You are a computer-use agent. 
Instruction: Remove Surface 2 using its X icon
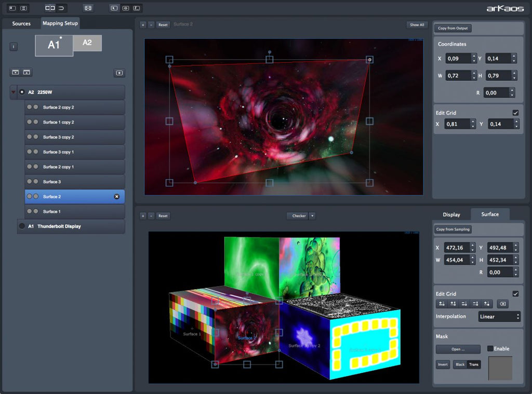[x=116, y=197]
